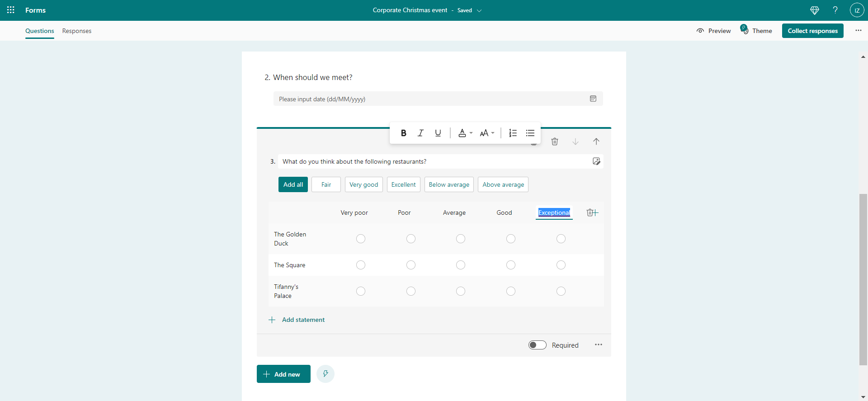This screenshot has height=401, width=868.
Task: Delete question 3 with trash icon
Action: click(x=555, y=142)
